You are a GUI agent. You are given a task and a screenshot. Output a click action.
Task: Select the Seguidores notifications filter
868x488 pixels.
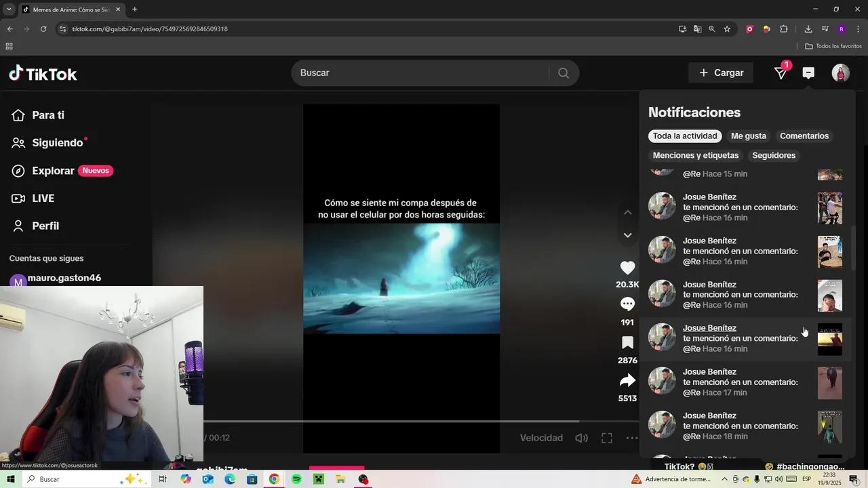click(x=774, y=156)
